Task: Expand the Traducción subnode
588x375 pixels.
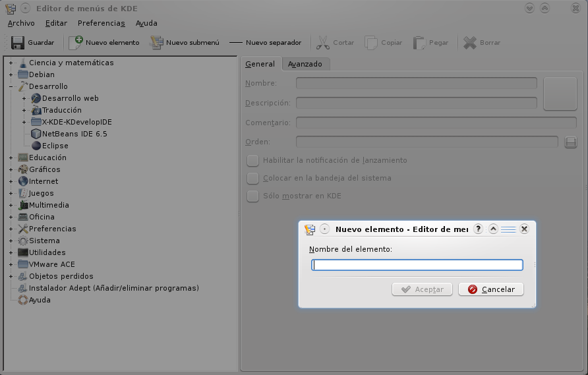Action: click(24, 110)
